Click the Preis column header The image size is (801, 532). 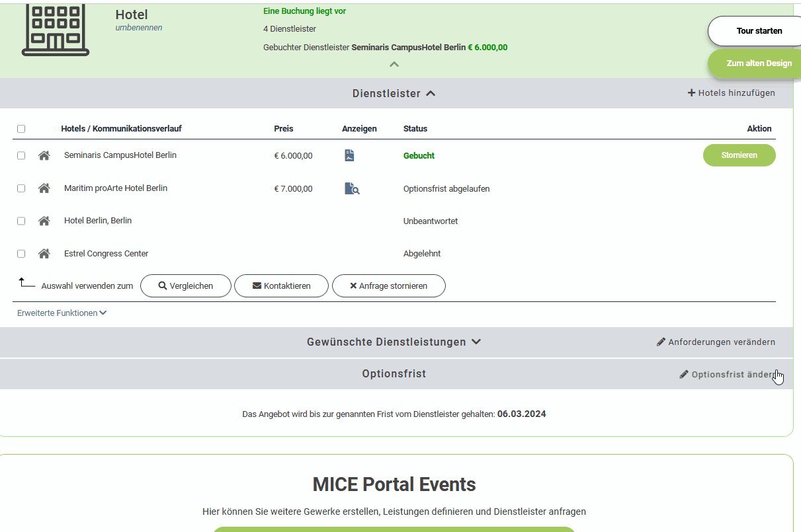(284, 129)
